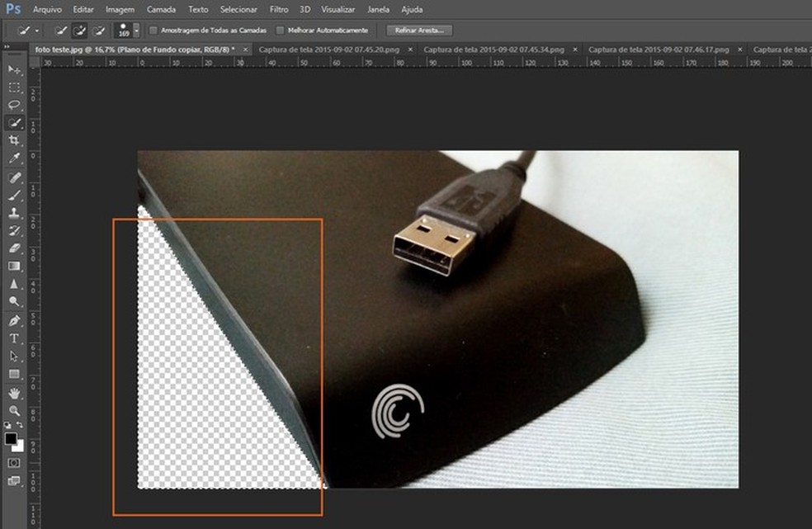Choose Add to Selection mode
812x529 pixels.
point(79,31)
